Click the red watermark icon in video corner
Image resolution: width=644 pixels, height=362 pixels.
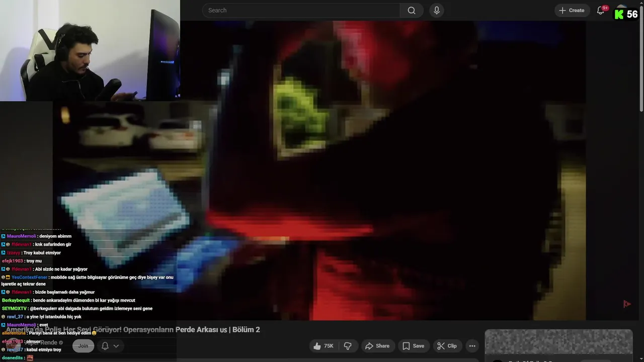(x=627, y=304)
